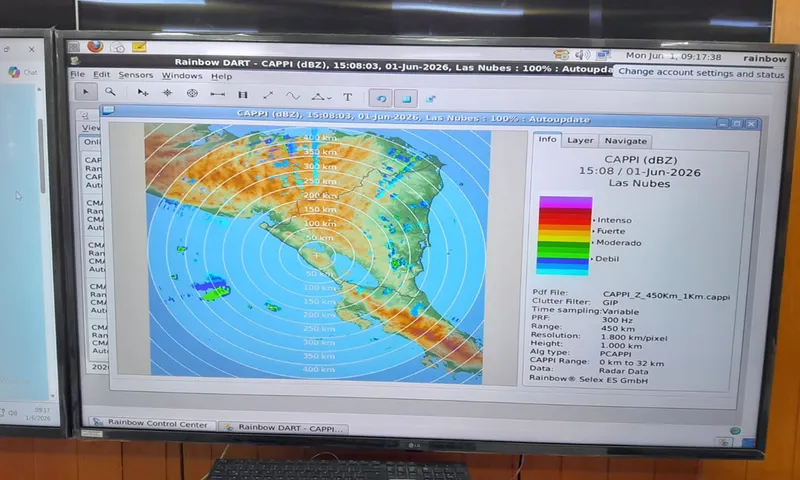Viewport: 800px width, 480px height.
Task: Close the left monitor's window with X
Action: click(32, 49)
